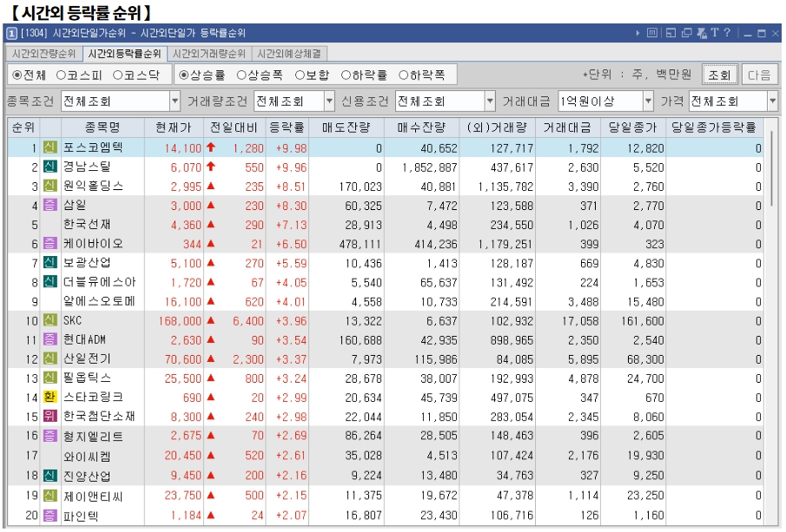Click the pin icon in the title bar
Viewport: 786px width, 532px height.
[x=701, y=33]
